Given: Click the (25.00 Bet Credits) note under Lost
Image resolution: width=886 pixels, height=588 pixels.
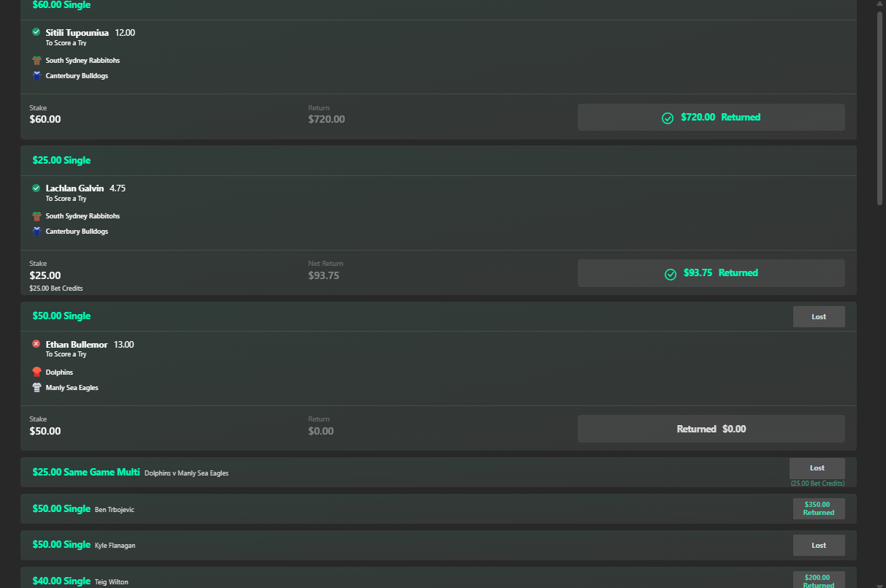Looking at the screenshot, I should (x=817, y=484).
